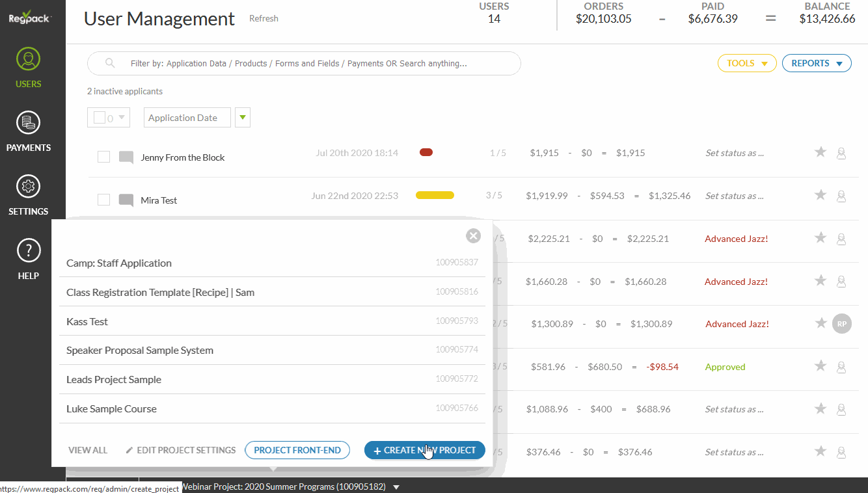Viewport: 868px width, 493px height.
Task: Open the Help question mark icon
Action: pos(28,258)
